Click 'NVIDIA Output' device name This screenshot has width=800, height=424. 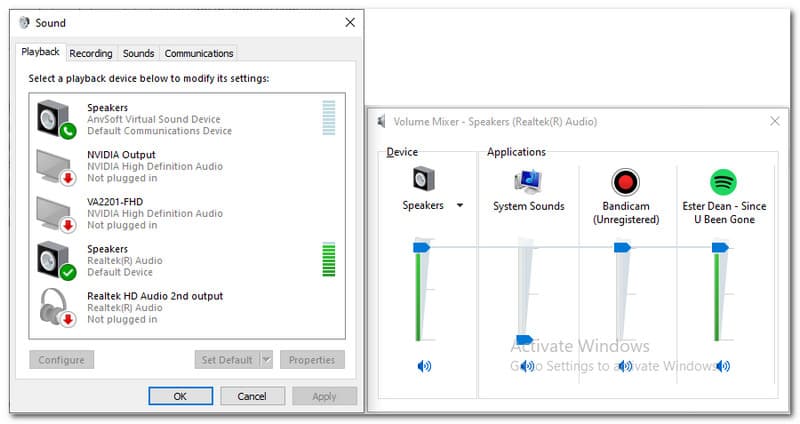click(x=121, y=155)
